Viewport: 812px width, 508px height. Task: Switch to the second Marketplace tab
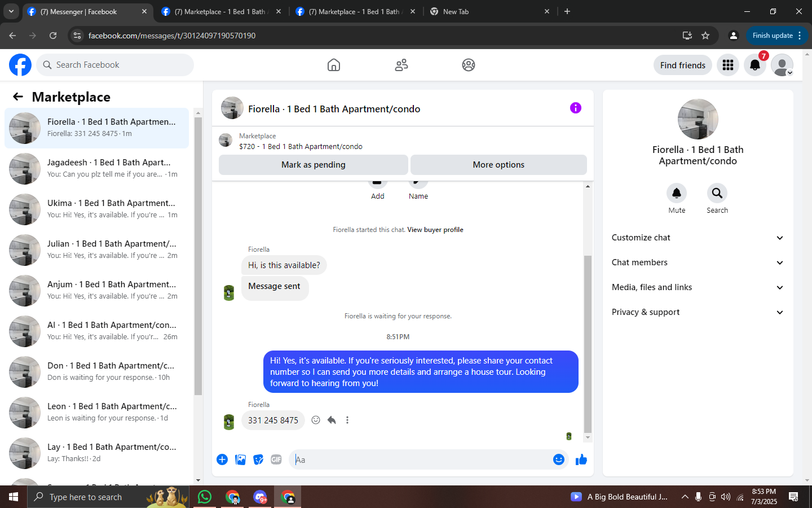point(220,11)
